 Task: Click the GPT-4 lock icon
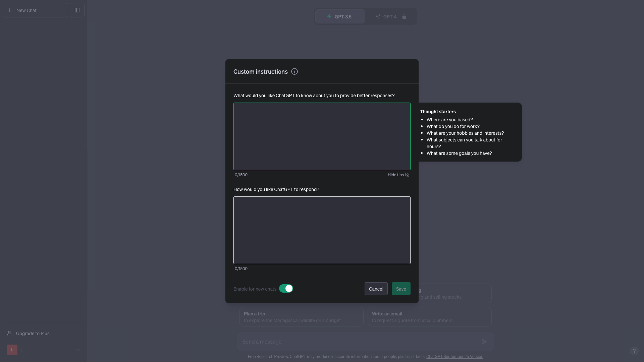(x=404, y=16)
